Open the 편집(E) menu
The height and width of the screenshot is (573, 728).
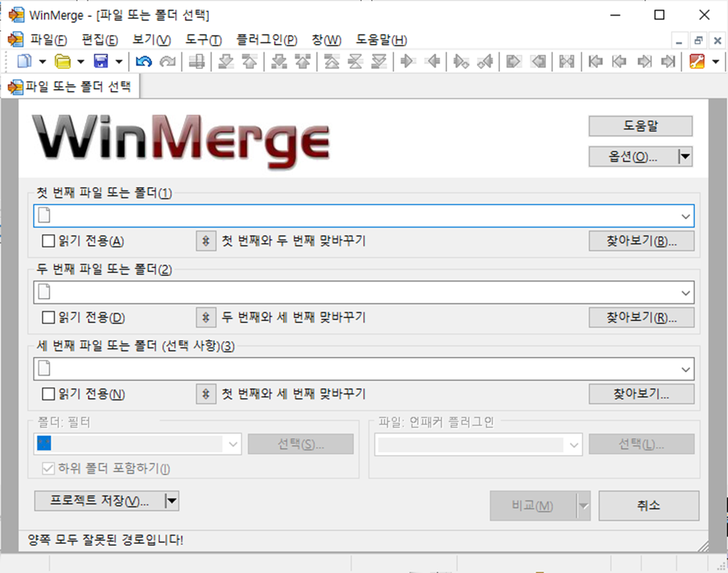(x=100, y=40)
